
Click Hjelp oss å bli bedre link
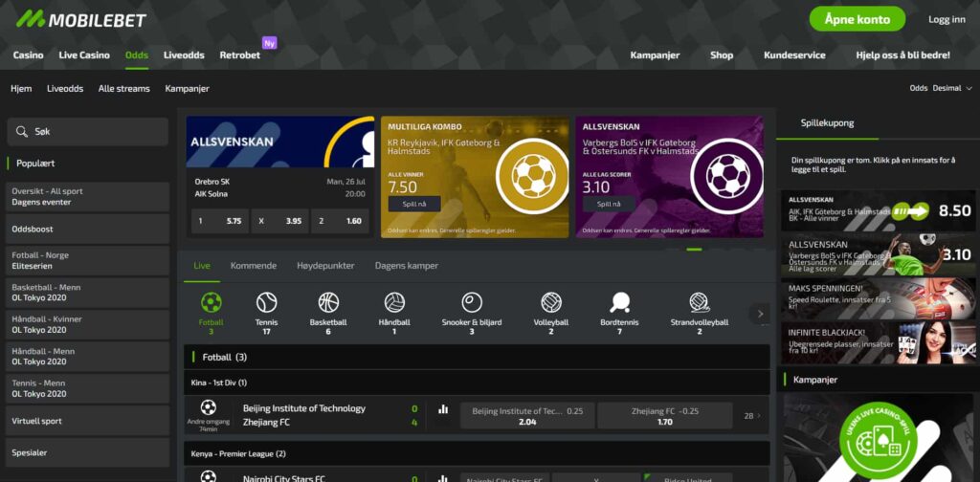[x=902, y=55]
